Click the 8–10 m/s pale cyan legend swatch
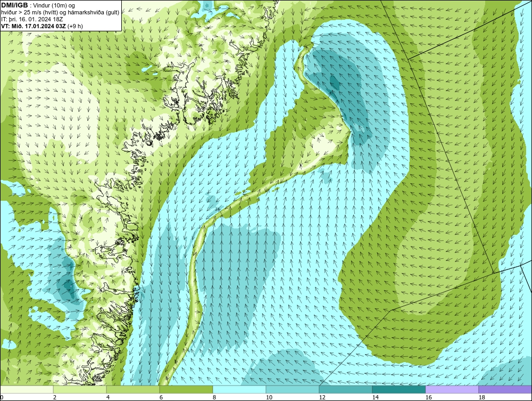The image size is (532, 401). (x=239, y=389)
